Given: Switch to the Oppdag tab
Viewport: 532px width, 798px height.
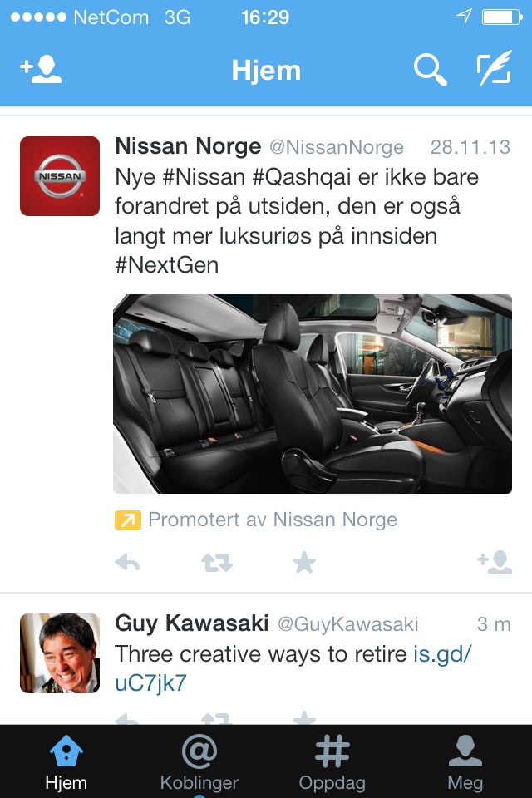Looking at the screenshot, I should (x=332, y=762).
